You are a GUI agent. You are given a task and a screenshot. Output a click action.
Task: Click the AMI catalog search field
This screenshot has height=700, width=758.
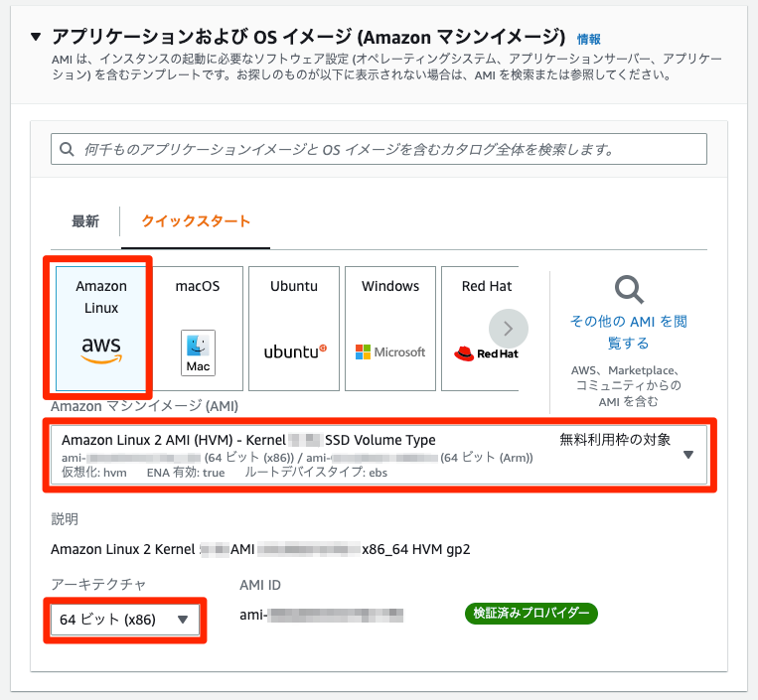[x=379, y=149]
